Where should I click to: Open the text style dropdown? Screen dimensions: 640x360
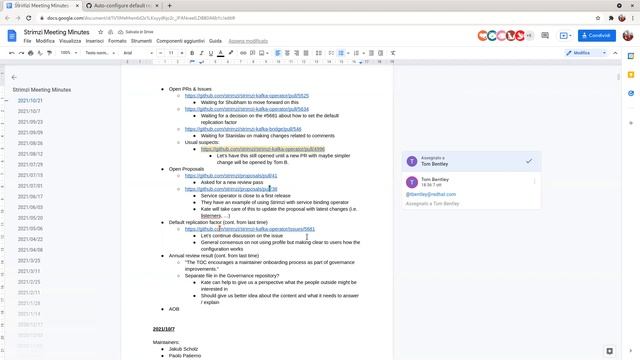click(x=100, y=53)
